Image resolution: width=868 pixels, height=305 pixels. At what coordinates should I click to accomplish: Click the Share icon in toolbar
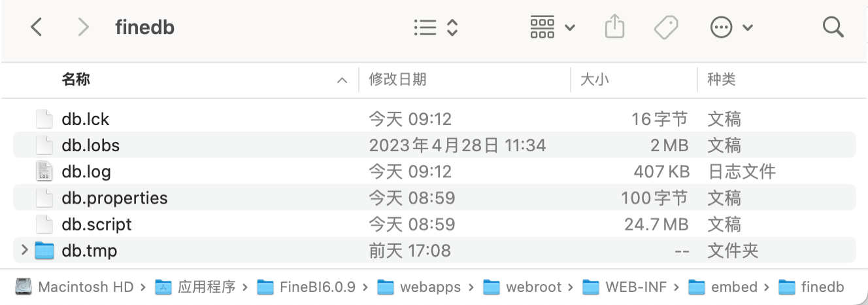click(614, 27)
